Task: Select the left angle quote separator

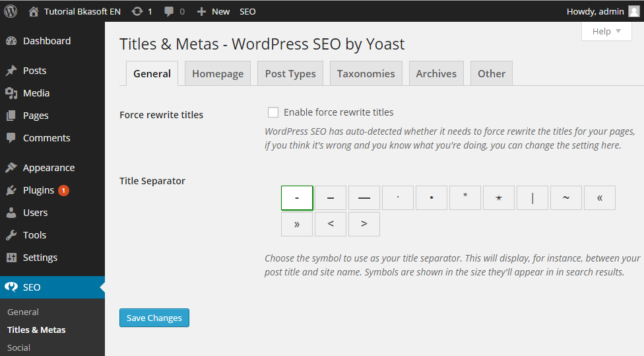Action: coord(600,197)
